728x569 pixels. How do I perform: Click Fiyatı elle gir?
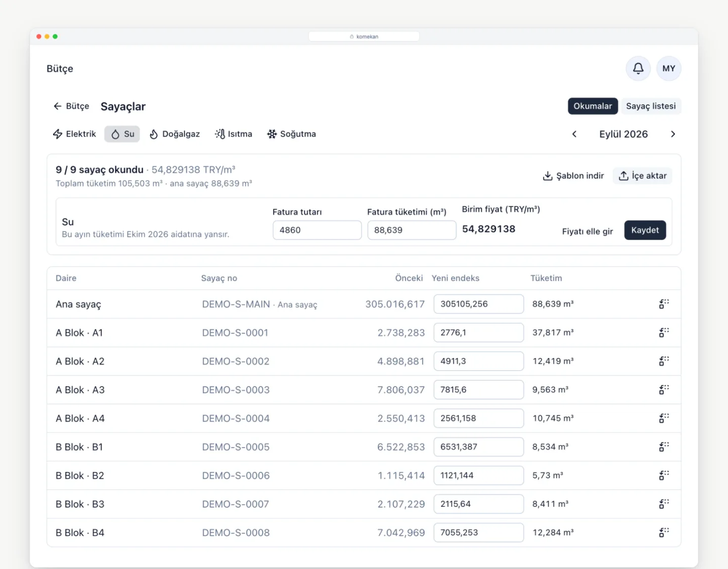click(587, 231)
